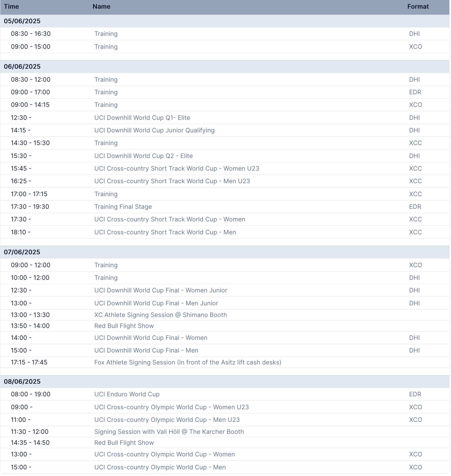Viewport: 451px width, 476px height.
Task: Open UCI Downhill World Cup Junior Qualifying
Action: click(x=154, y=130)
